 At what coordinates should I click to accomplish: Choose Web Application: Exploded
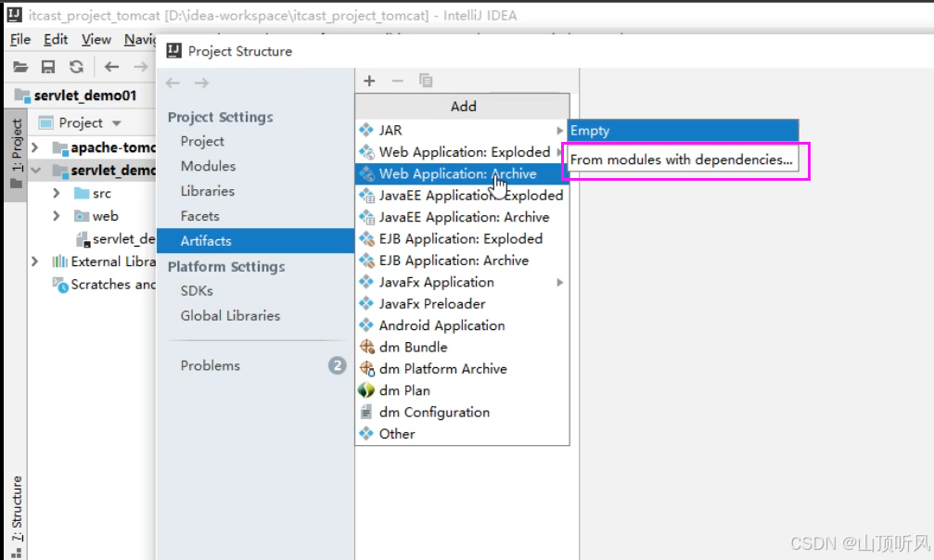coord(462,152)
